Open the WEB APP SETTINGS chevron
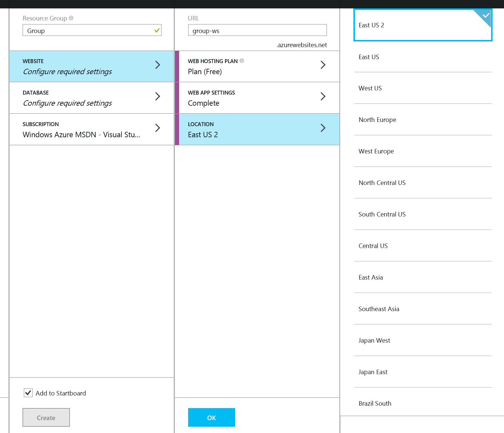Image resolution: width=504 pixels, height=433 pixels. (323, 96)
